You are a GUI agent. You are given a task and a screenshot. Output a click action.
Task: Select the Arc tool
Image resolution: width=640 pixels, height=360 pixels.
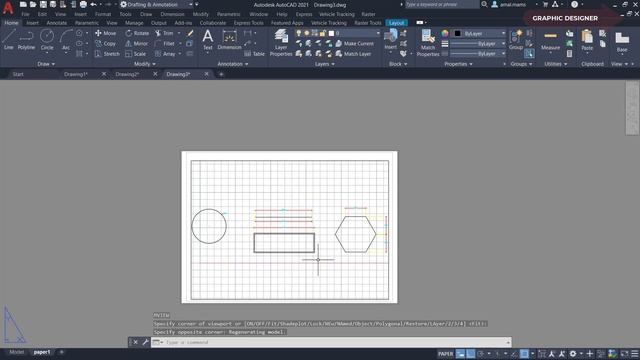tap(66, 40)
